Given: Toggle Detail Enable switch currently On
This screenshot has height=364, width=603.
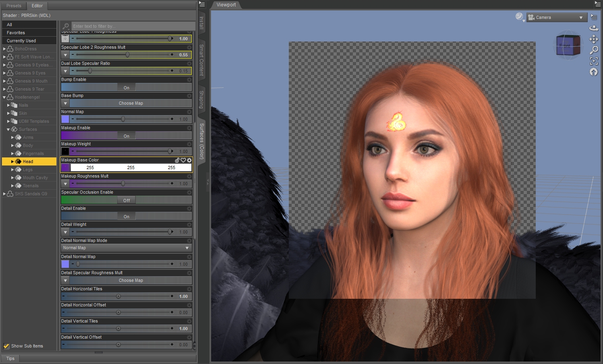Looking at the screenshot, I should 126,216.
